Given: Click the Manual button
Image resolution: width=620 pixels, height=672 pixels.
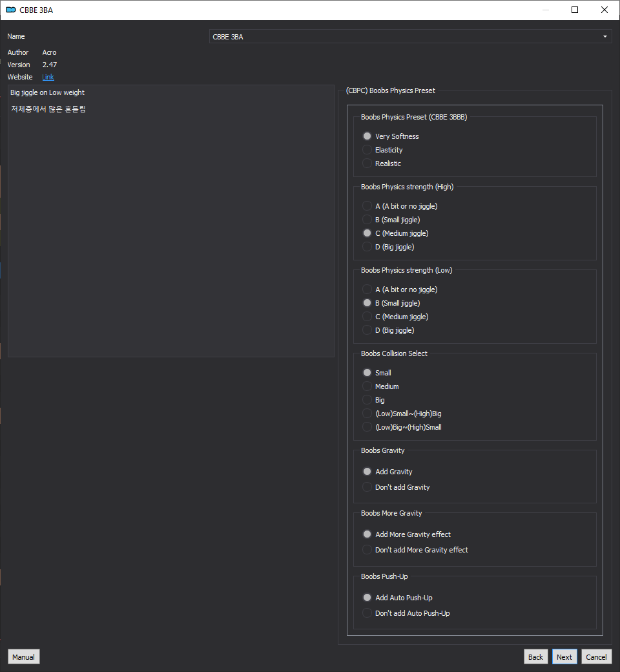Looking at the screenshot, I should point(23,656).
